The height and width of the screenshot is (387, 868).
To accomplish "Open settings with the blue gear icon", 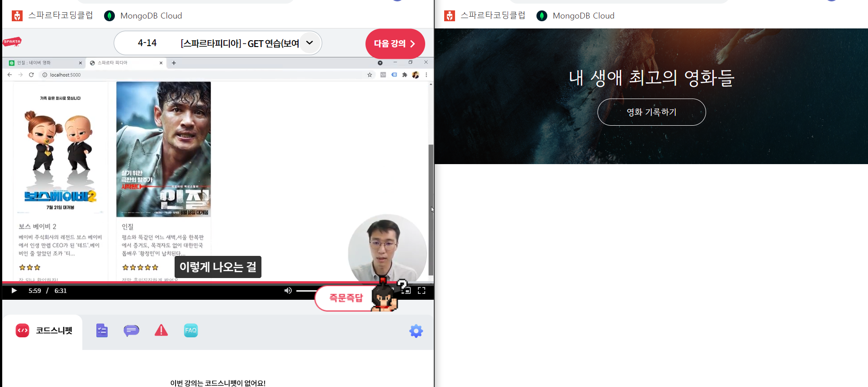I will 416,331.
